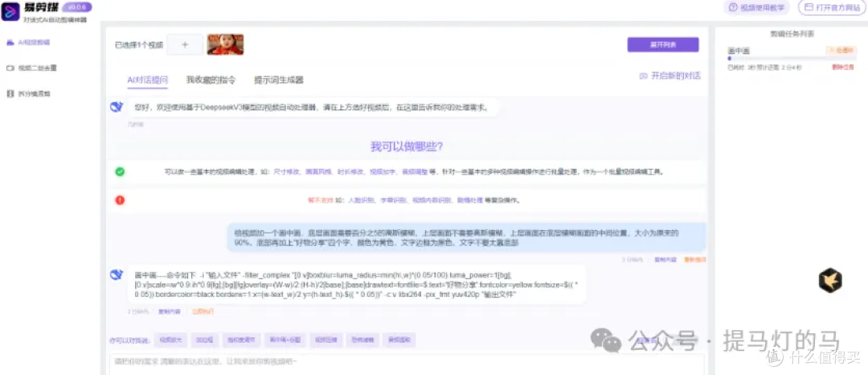Click the 音频调整 link
This screenshot has height=375, width=868.
414,172
